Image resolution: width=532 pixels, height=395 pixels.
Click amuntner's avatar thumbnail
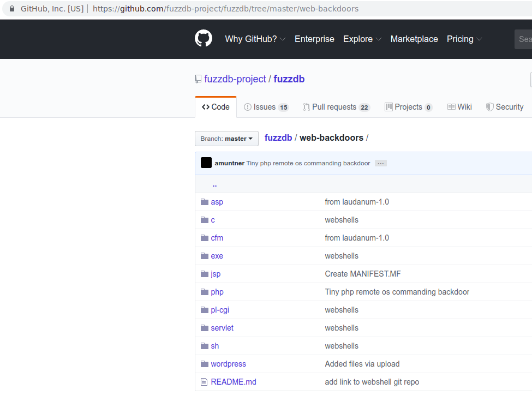206,163
